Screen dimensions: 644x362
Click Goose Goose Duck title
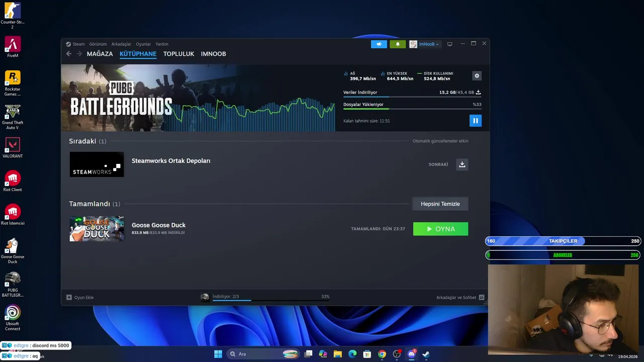[x=158, y=225]
